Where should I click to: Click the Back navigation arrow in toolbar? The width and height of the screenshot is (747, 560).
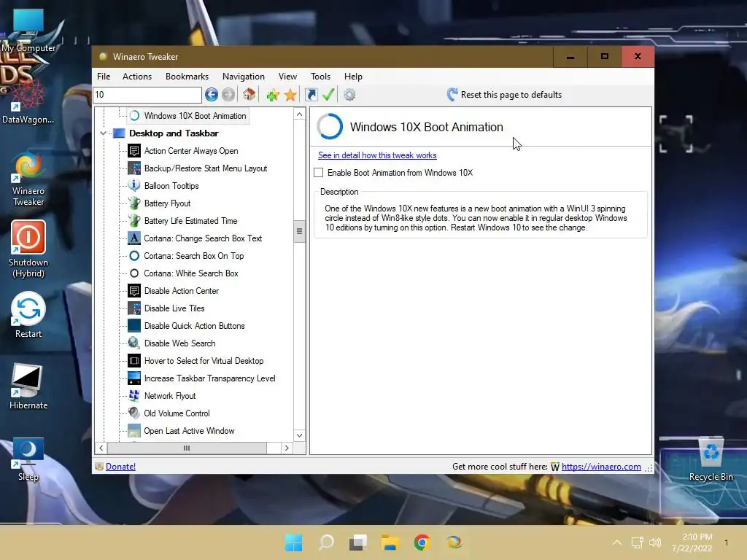[212, 95]
